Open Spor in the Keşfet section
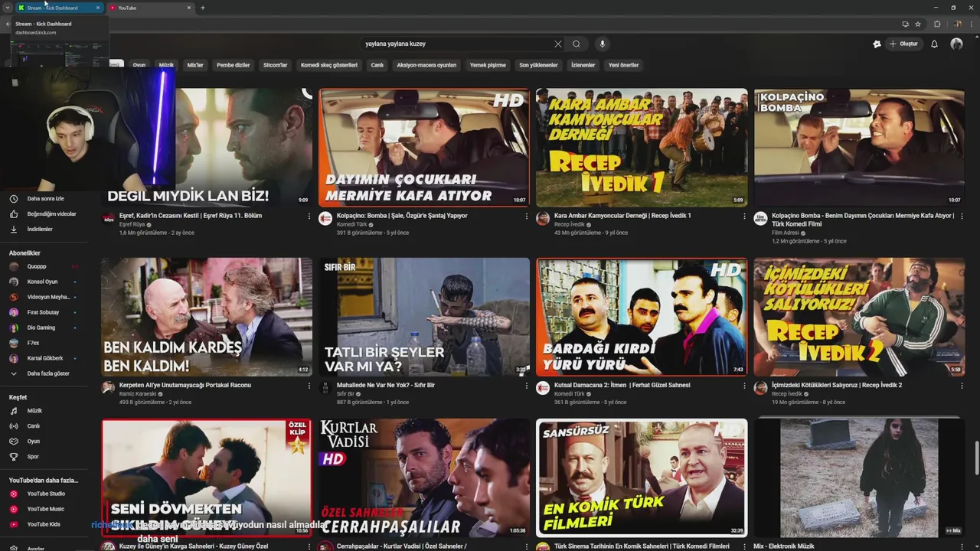This screenshot has height=551, width=980. click(46, 457)
